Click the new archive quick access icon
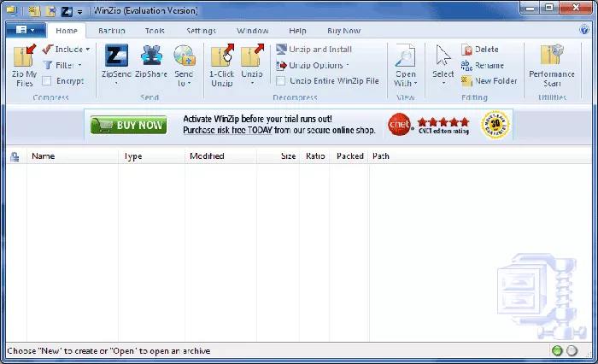Screen dimensions: 598x364 pyautogui.click(x=34, y=11)
